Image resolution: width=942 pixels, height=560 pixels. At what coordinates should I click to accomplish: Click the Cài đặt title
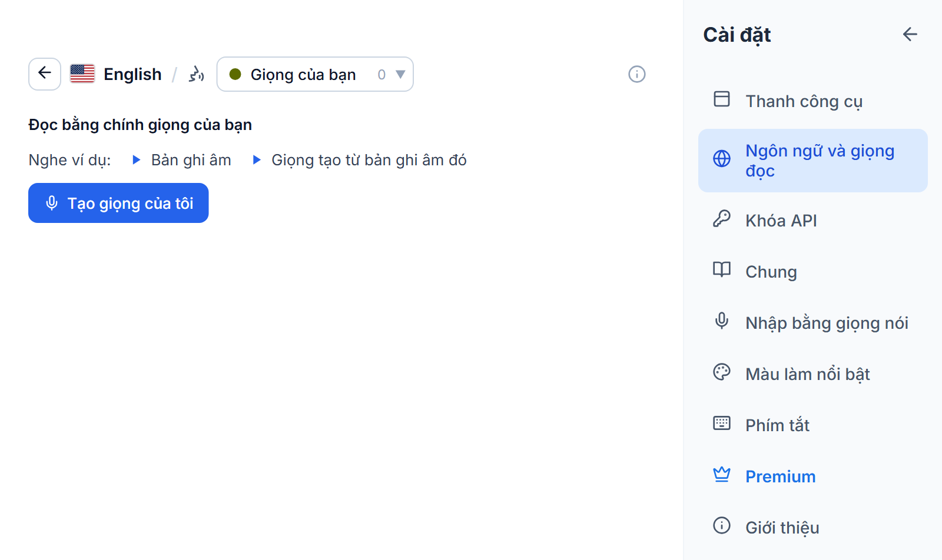(737, 35)
